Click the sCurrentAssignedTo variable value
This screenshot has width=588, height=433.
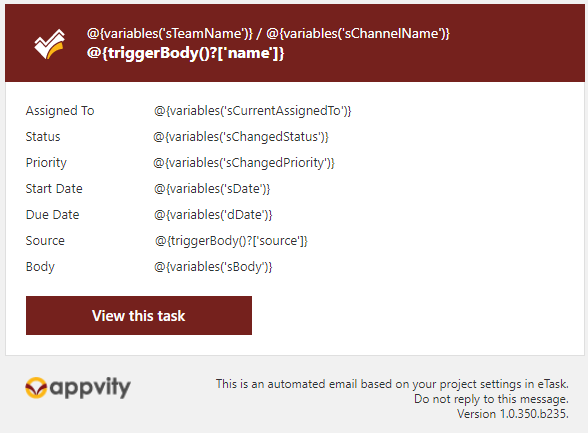[x=252, y=111]
